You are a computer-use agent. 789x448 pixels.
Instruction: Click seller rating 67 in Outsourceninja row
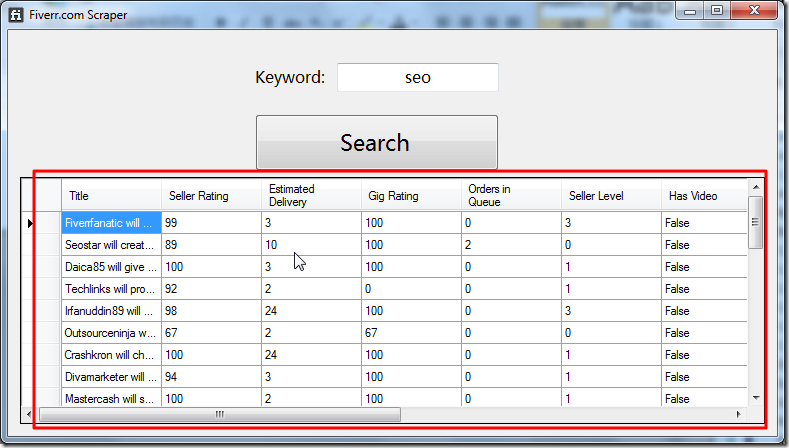pos(211,333)
